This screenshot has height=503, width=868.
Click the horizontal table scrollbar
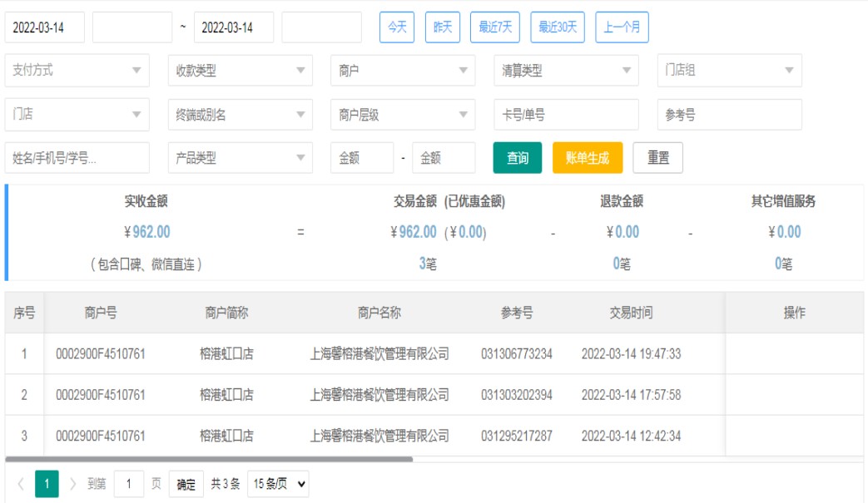click(x=208, y=458)
